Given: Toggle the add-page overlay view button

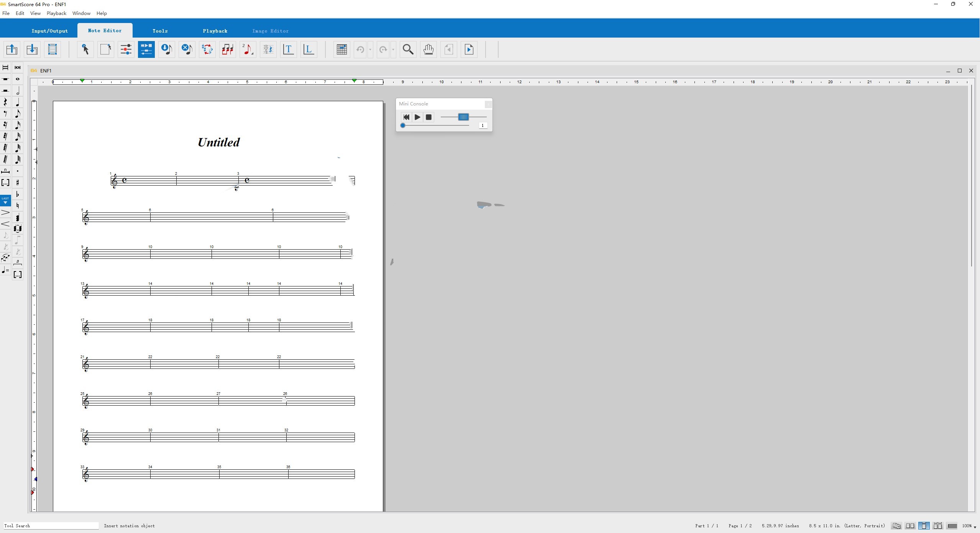Looking at the screenshot, I should click(896, 526).
